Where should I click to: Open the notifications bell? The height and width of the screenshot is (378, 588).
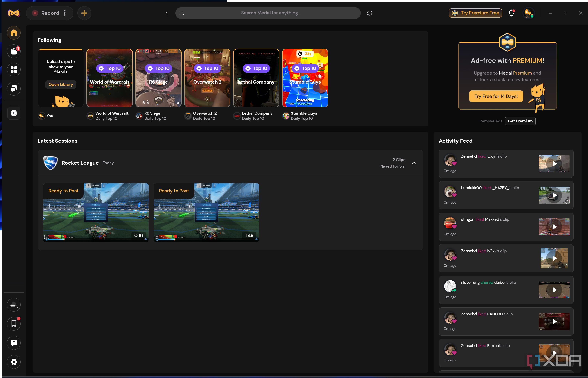click(x=512, y=13)
